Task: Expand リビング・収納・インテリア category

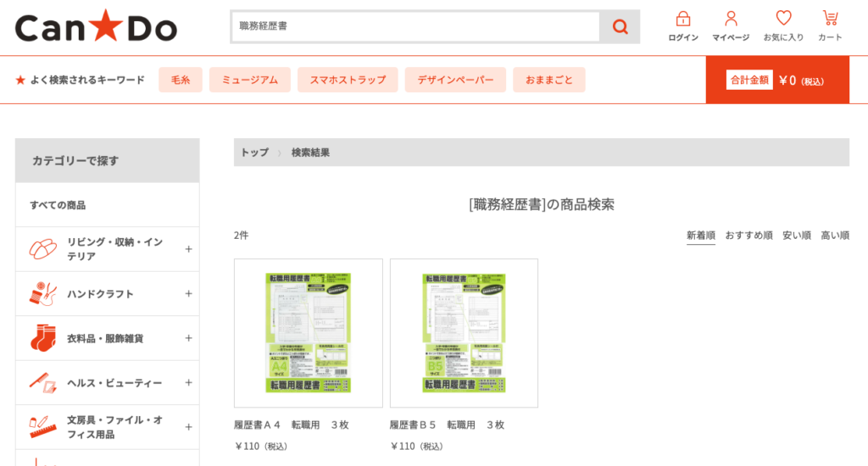Action: [x=188, y=249]
